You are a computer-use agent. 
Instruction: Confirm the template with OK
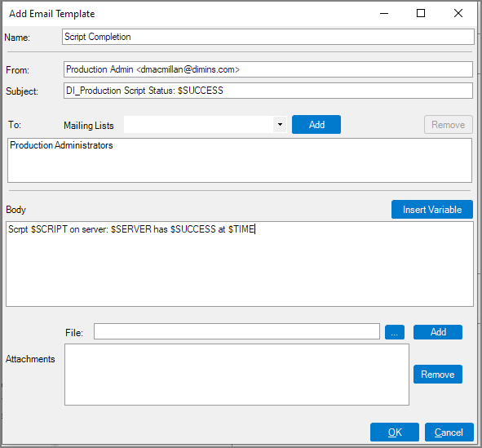(395, 432)
